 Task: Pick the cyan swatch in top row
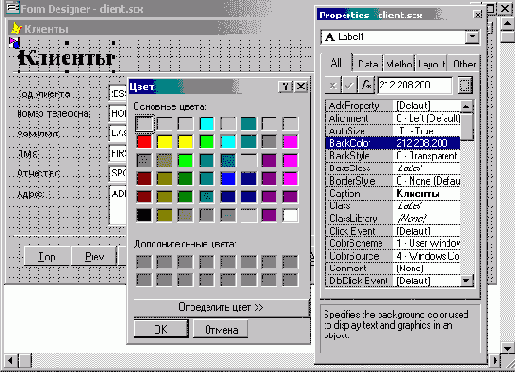[207, 123]
